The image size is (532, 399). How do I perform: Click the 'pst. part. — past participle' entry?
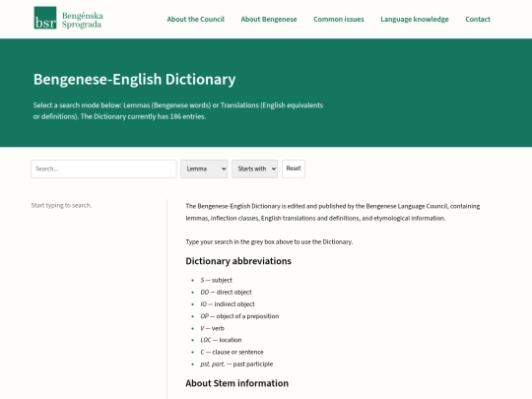click(236, 365)
